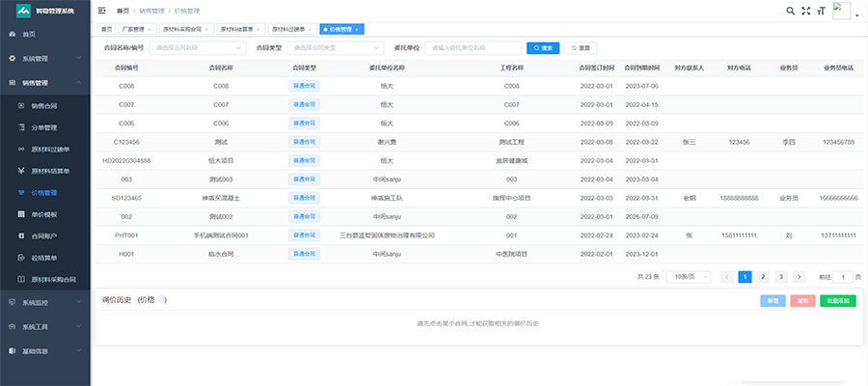Open 合同账户 via its sidebar icon
This screenshot has width=868, height=386.
pyautogui.click(x=21, y=235)
